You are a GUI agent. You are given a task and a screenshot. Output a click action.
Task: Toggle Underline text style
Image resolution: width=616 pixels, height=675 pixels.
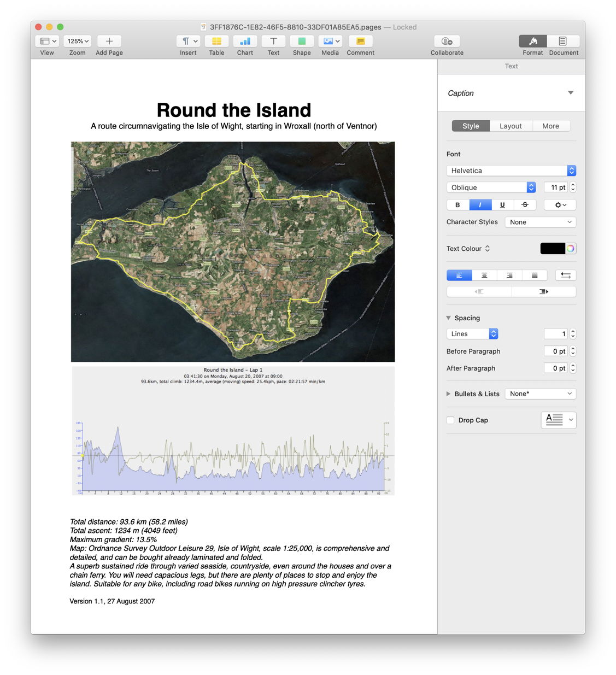pyautogui.click(x=503, y=205)
